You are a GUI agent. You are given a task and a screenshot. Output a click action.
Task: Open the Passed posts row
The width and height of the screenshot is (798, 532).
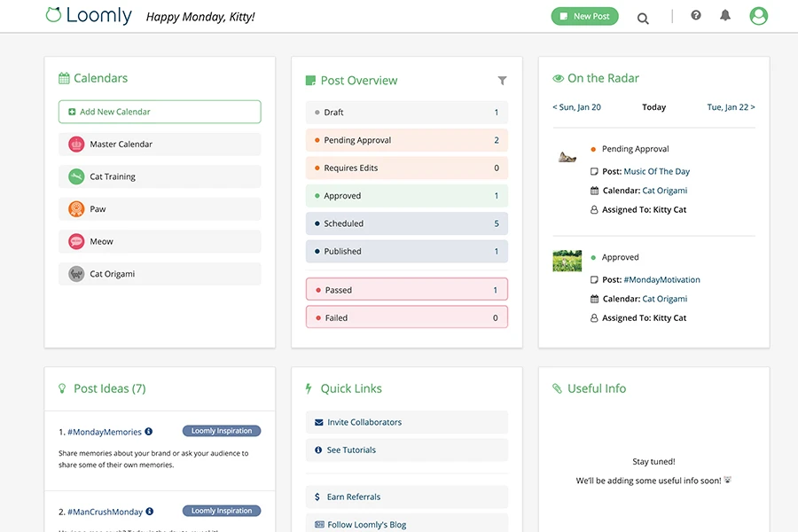[407, 290]
